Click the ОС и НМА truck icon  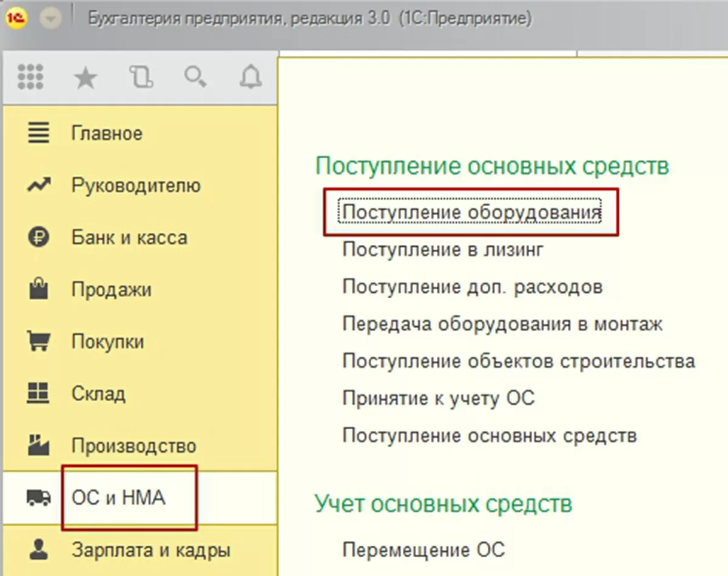click(38, 498)
